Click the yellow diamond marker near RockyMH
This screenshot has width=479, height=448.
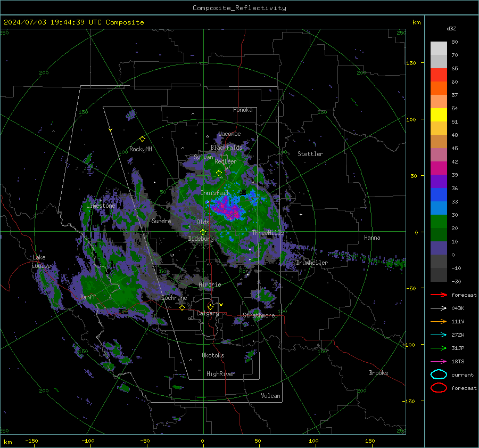pos(142,139)
